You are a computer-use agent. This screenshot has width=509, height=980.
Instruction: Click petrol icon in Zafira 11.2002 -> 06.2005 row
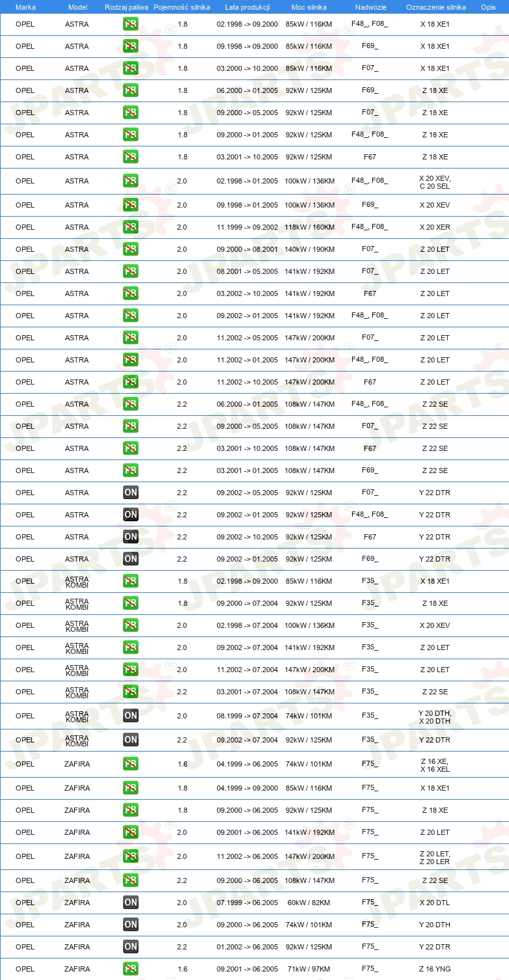(130, 856)
